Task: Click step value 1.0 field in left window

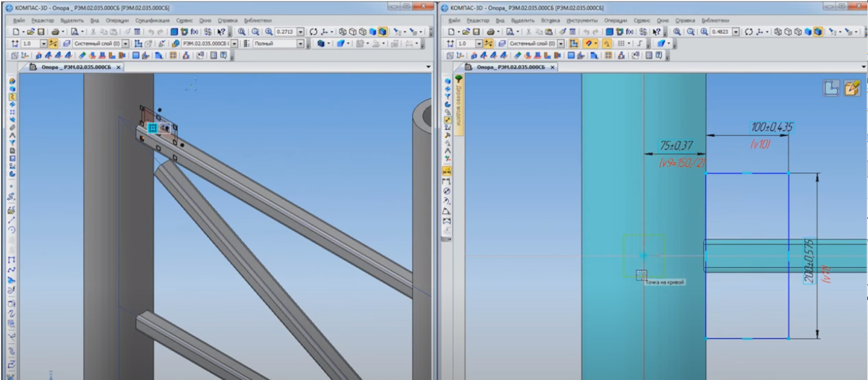Action: coord(30,43)
